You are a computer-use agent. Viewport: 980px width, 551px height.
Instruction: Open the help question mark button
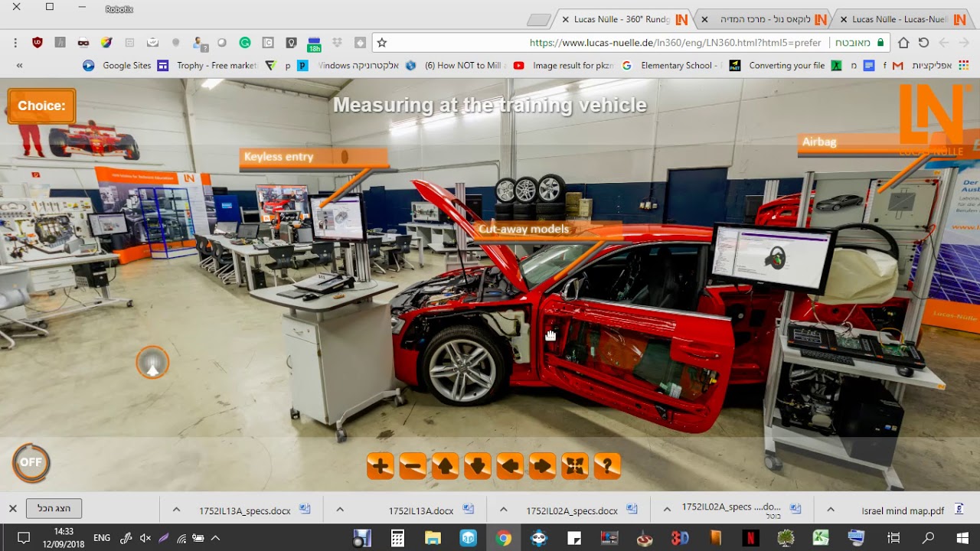(x=607, y=465)
